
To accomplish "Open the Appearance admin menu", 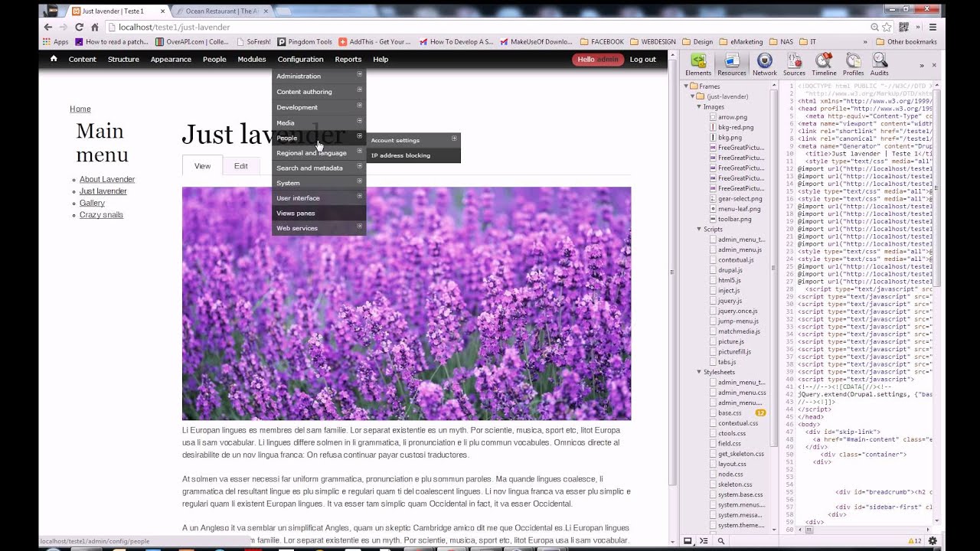I will pos(171,59).
